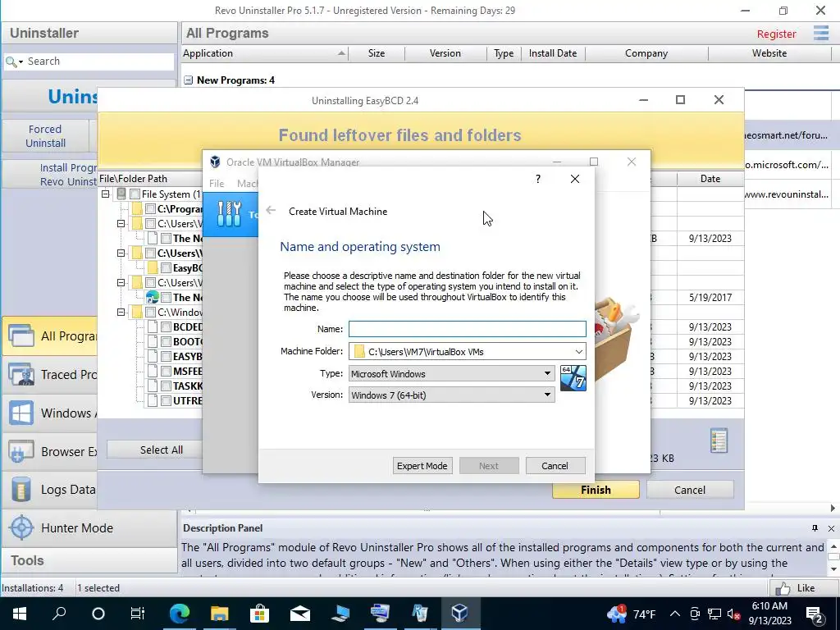Collapse the C:\Window folder node
840x630 pixels.
pyautogui.click(x=121, y=312)
